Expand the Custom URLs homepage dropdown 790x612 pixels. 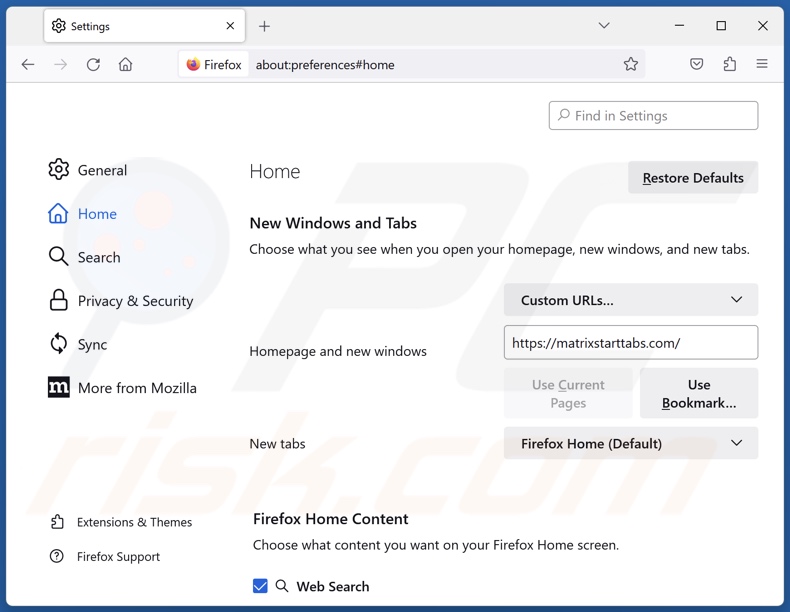pyautogui.click(x=631, y=300)
